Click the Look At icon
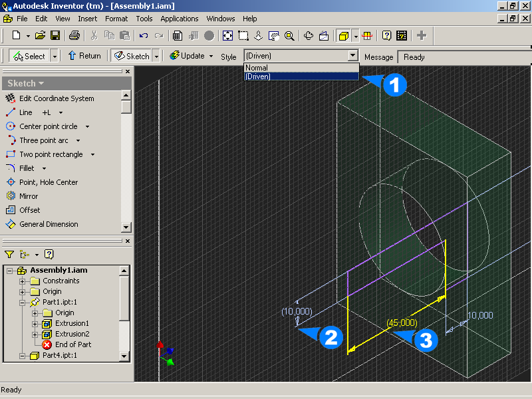Screen dimensions: 532x399 324,35
